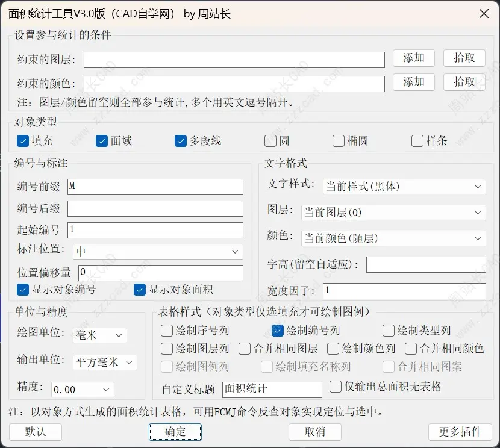Open 更多插件 button

point(460,432)
